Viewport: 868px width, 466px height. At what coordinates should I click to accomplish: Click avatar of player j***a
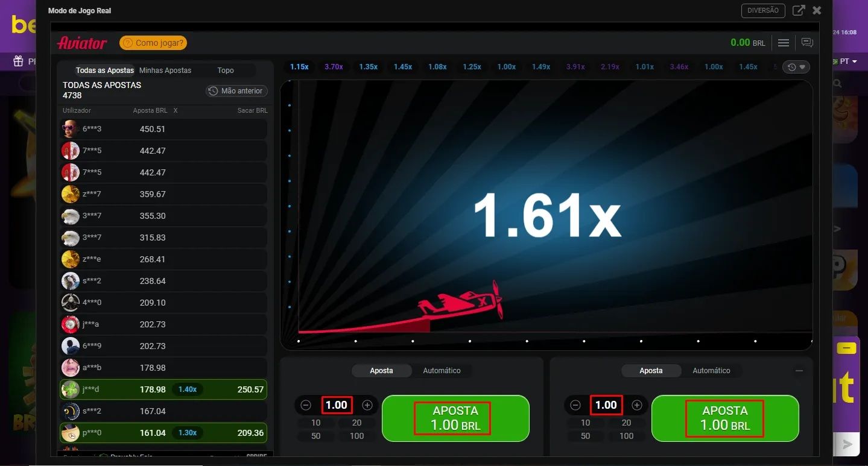(71, 324)
